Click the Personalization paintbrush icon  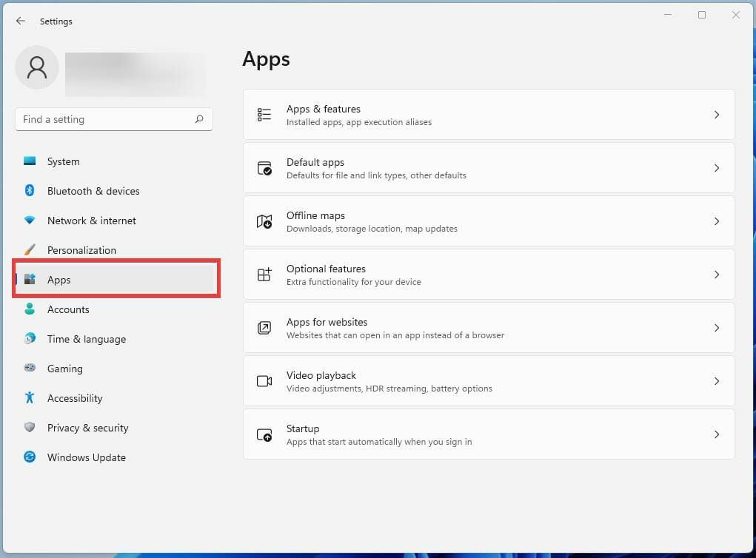[30, 250]
